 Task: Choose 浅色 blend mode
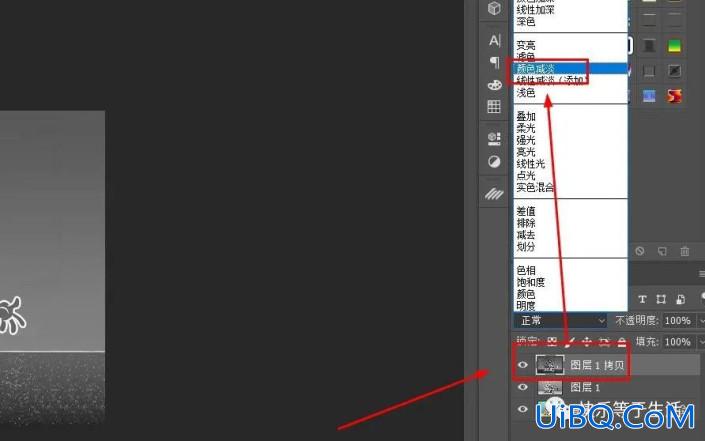pyautogui.click(x=570, y=93)
